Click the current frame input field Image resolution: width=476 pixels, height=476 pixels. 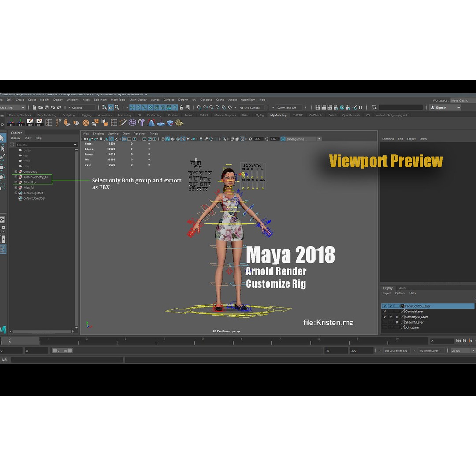click(x=442, y=341)
